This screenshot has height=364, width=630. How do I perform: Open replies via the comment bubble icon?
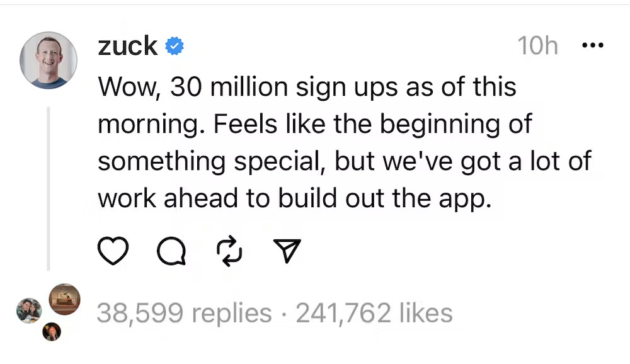(x=171, y=252)
